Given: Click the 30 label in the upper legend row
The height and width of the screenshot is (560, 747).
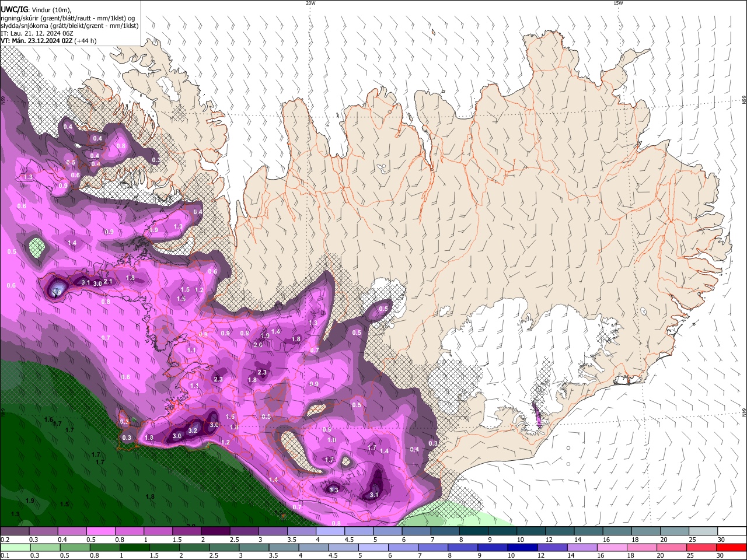Looking at the screenshot, I should (x=721, y=540).
